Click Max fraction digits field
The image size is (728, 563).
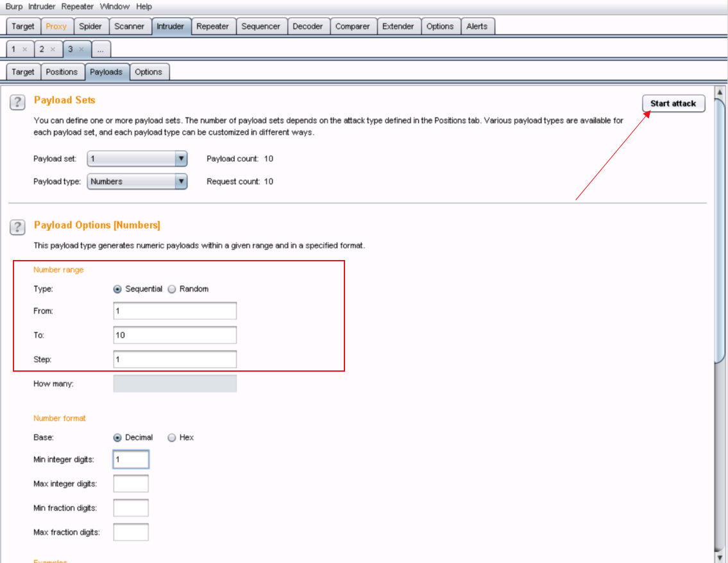pos(131,532)
